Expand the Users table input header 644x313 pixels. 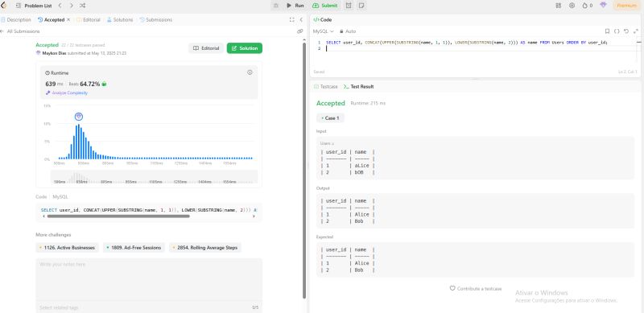coord(327,143)
